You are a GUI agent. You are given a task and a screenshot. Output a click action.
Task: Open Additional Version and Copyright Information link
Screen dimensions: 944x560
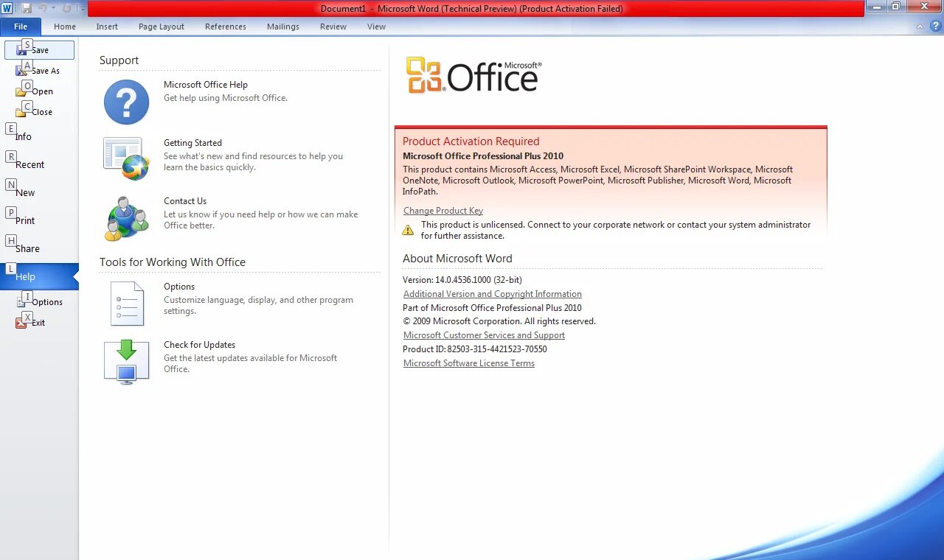coord(493,294)
